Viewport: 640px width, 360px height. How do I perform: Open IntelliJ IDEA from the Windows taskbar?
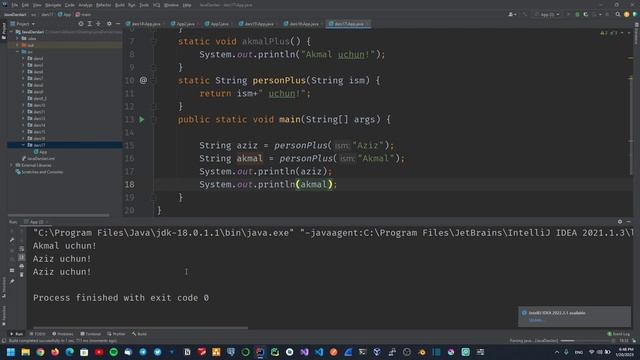coord(260,352)
